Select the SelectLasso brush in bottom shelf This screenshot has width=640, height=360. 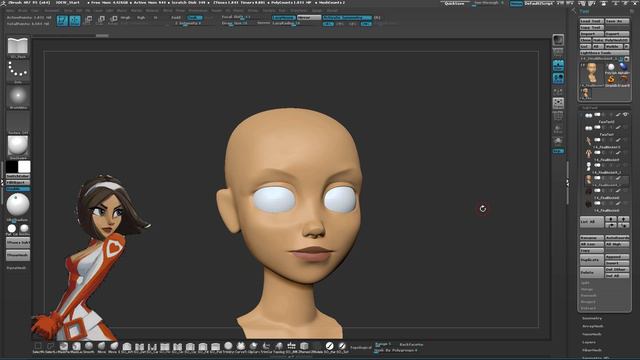pyautogui.click(x=51, y=347)
